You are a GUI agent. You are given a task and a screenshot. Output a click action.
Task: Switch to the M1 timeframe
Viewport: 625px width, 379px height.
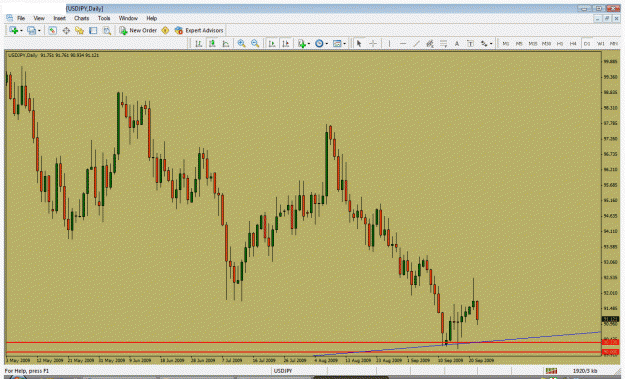tap(505, 44)
